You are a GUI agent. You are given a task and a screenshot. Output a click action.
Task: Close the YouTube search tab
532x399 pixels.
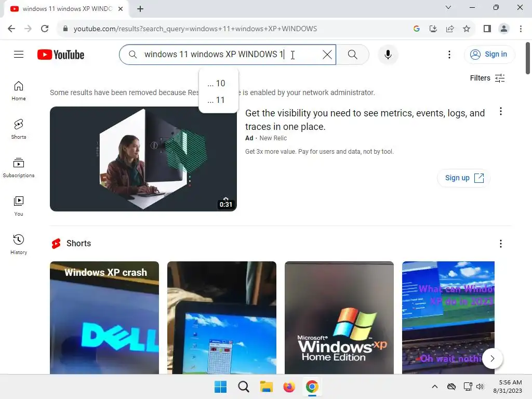tap(121, 9)
